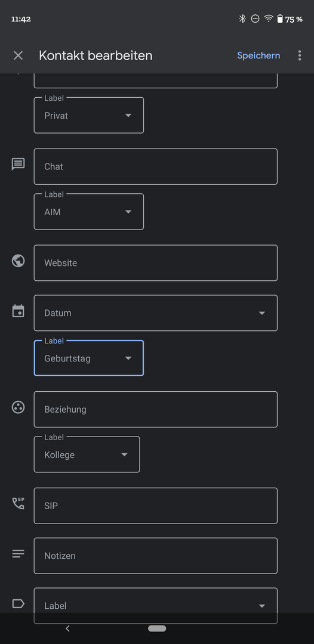Viewport: 314px width, 644px height.
Task: Save the contact with Speichern
Action: tap(258, 55)
